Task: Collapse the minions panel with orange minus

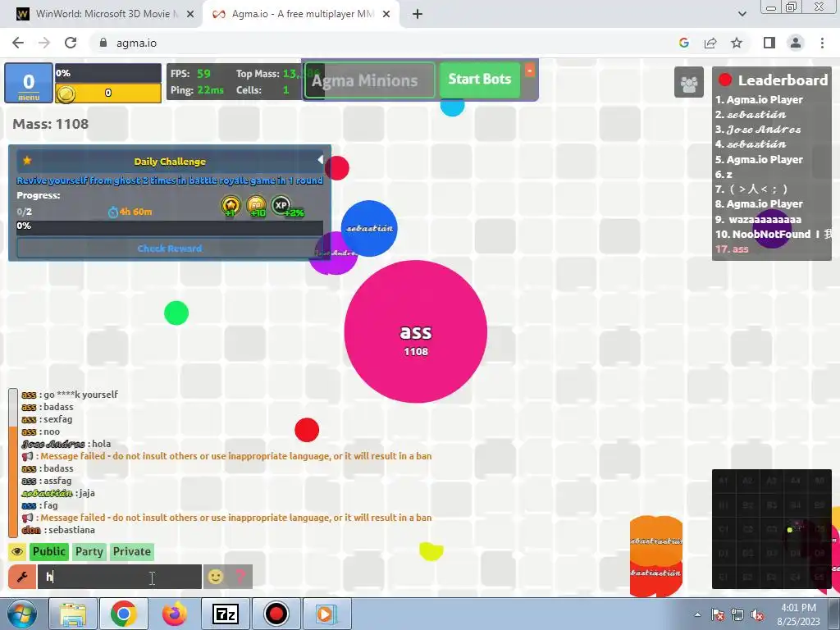Action: (x=529, y=71)
